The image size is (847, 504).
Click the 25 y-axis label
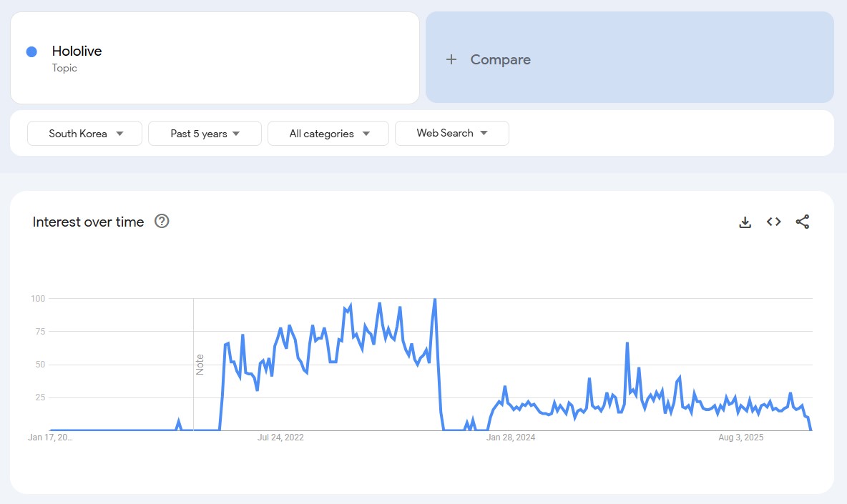[x=40, y=397]
